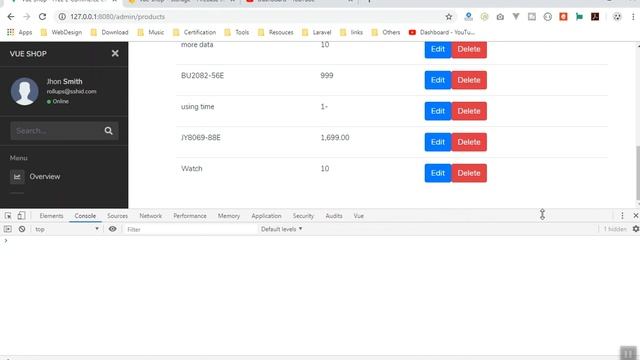The width and height of the screenshot is (640, 360).
Task: Activate DevTools inspect element picker
Action: click(8, 216)
